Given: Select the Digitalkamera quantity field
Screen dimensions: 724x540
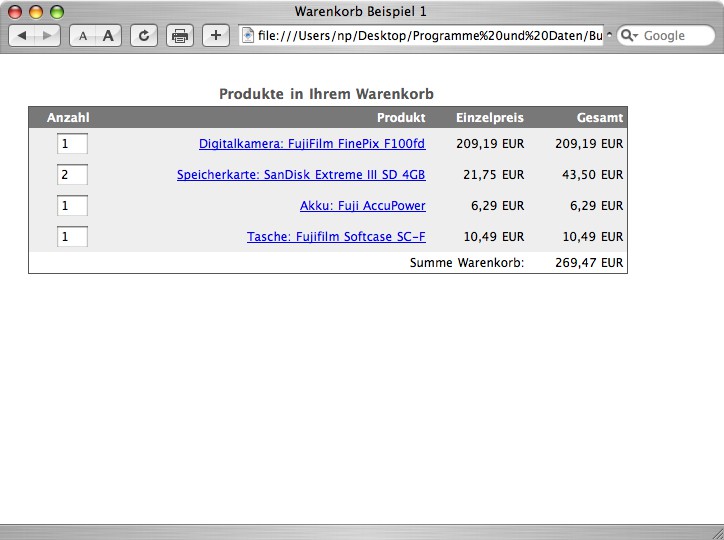Looking at the screenshot, I should click(72, 144).
